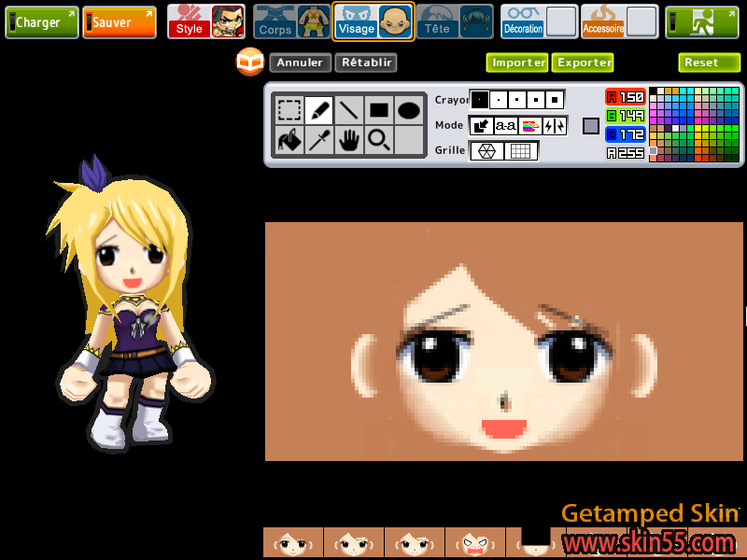
Task: Undo with the Annuler button
Action: (x=300, y=63)
